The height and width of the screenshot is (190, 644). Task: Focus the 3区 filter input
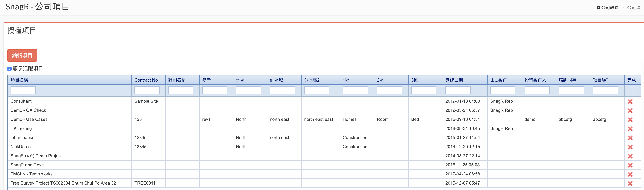[424, 90]
